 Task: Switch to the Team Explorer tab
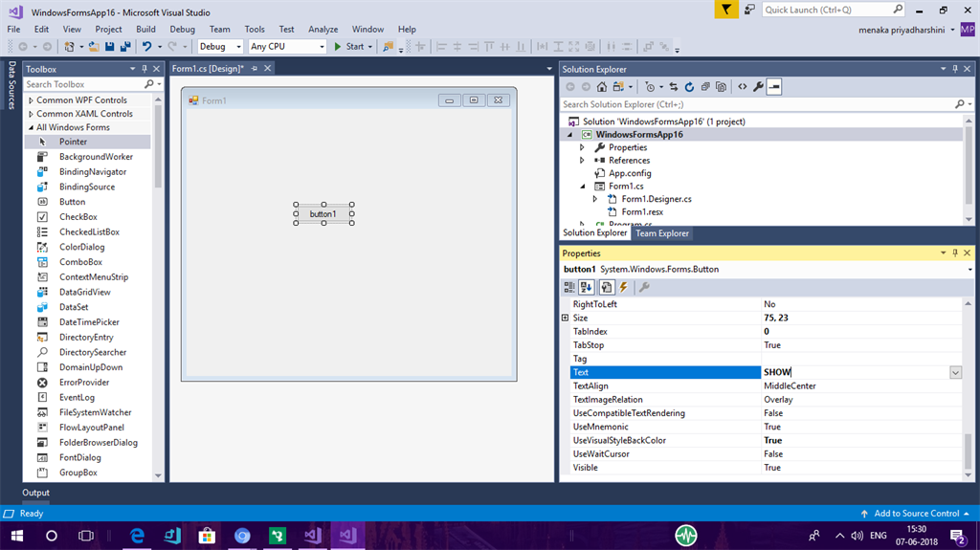click(x=662, y=233)
